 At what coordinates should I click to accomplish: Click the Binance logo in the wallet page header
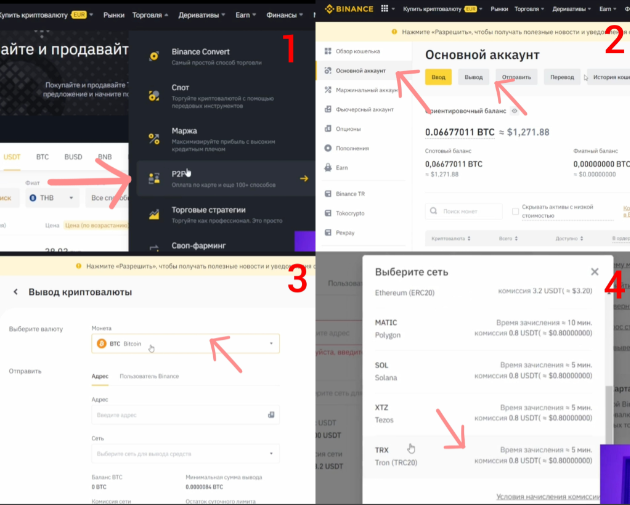click(349, 9)
